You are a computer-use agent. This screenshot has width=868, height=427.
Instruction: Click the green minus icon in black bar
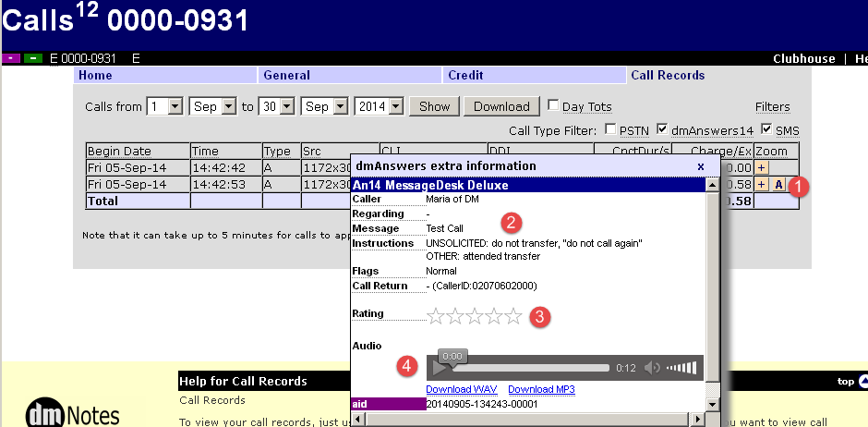tap(33, 58)
